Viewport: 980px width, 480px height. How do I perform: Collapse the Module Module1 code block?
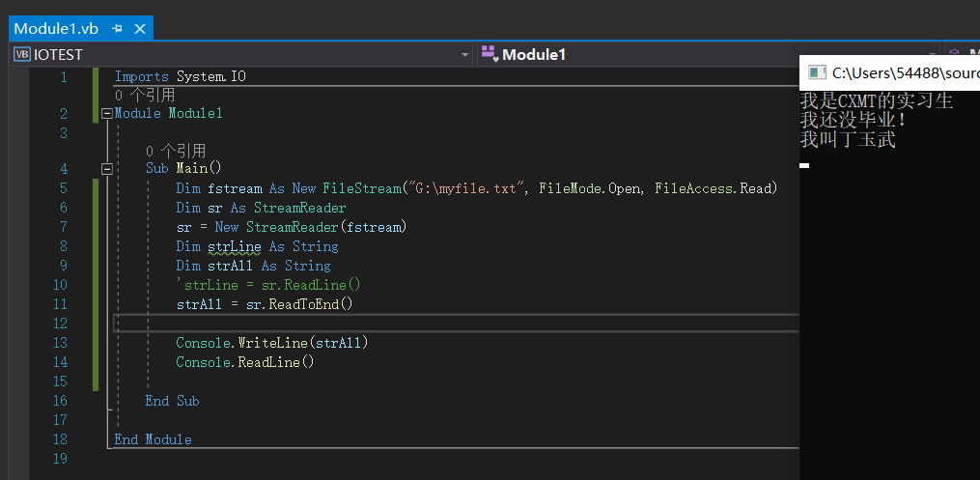point(106,114)
